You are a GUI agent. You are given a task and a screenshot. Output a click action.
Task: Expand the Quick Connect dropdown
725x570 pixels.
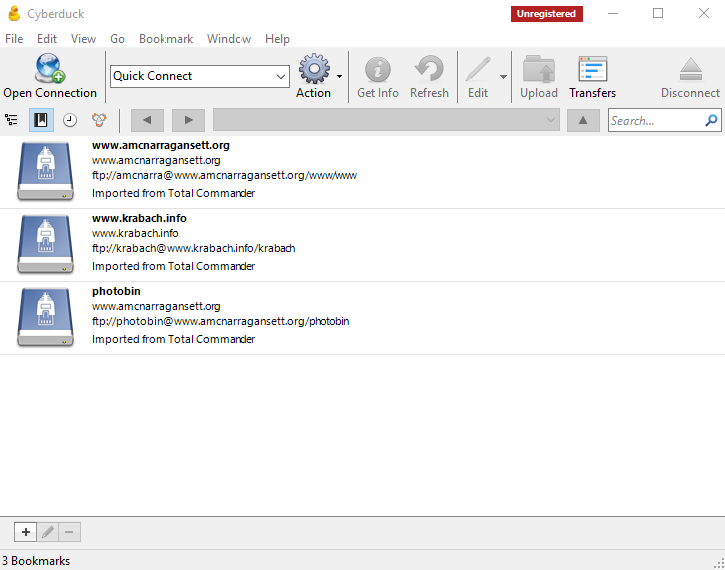[281, 76]
